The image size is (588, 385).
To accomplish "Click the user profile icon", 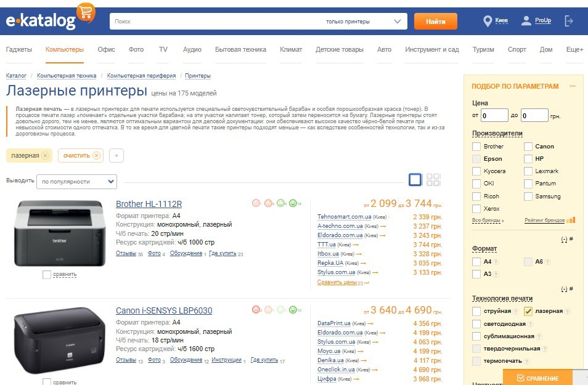I will pyautogui.click(x=526, y=21).
